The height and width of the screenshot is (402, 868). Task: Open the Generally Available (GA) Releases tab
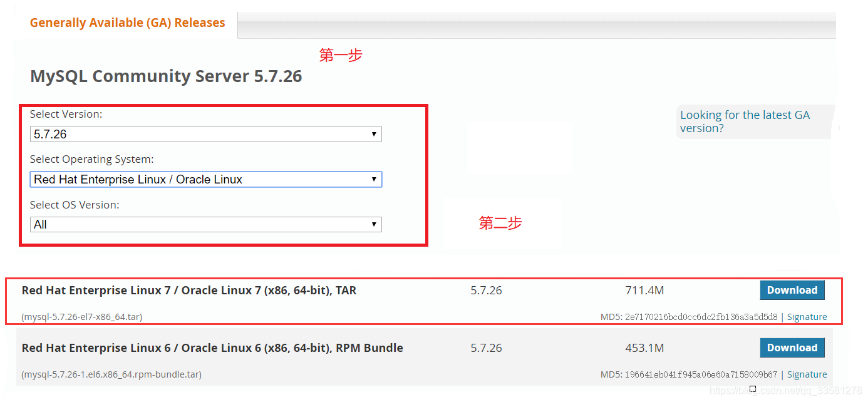pyautogui.click(x=127, y=23)
